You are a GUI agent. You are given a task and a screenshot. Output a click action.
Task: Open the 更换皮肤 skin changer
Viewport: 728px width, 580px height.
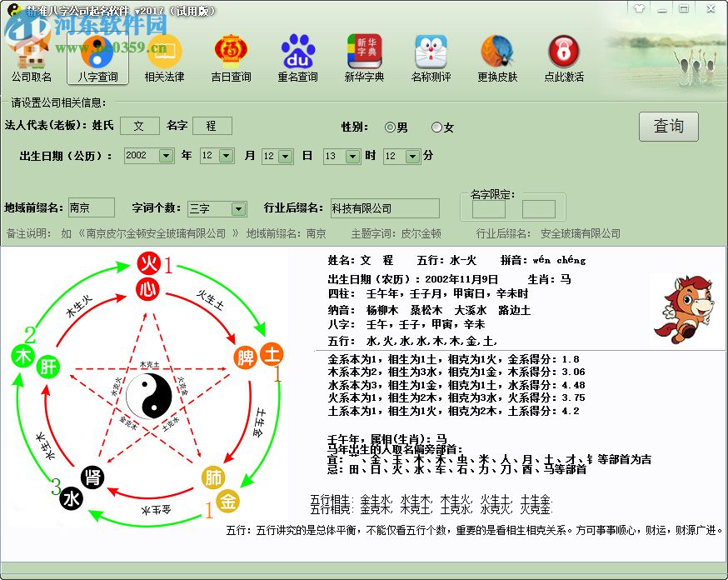click(497, 56)
